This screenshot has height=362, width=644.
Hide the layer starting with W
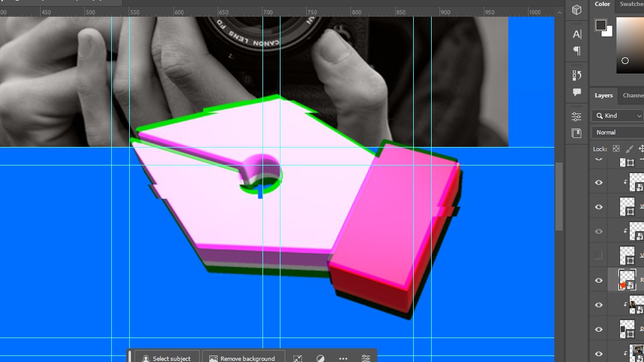point(599,207)
